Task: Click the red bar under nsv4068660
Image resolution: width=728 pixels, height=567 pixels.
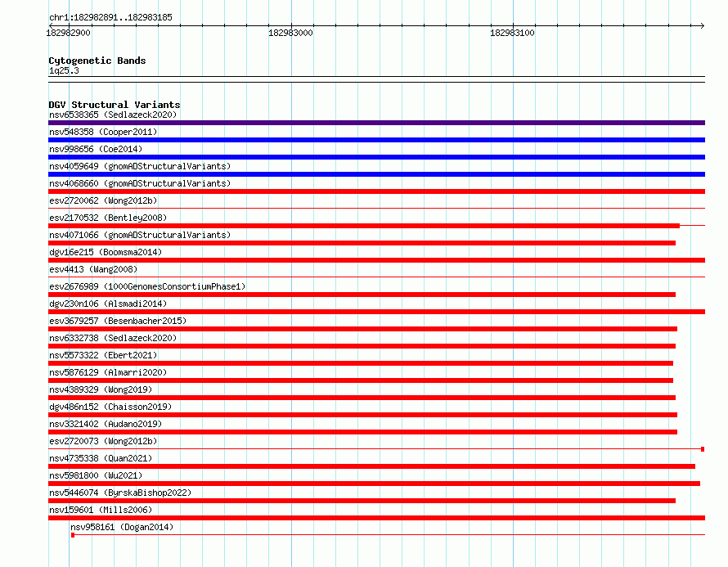Action: coord(376,191)
